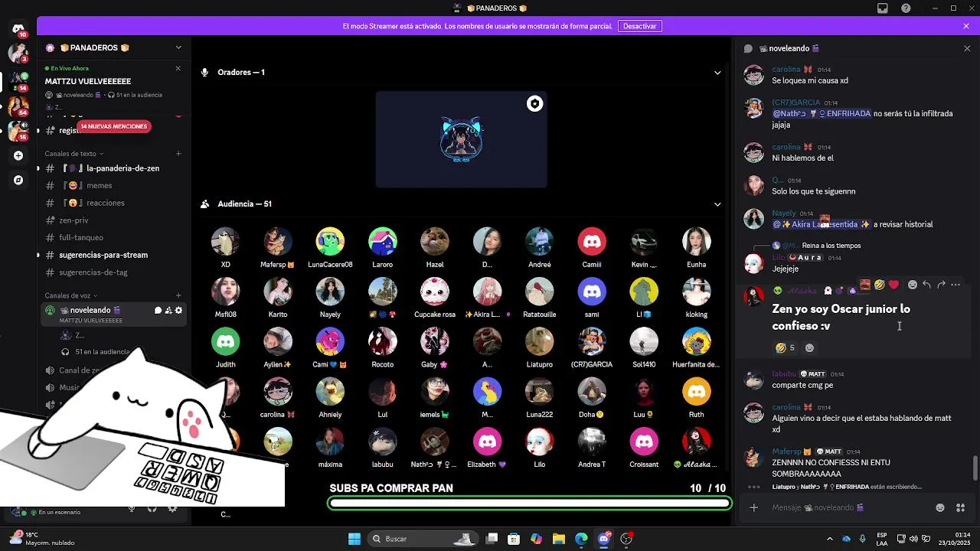Viewport: 980px width, 551px height.
Task: Add reaction beside the 5 count
Action: [809, 347]
